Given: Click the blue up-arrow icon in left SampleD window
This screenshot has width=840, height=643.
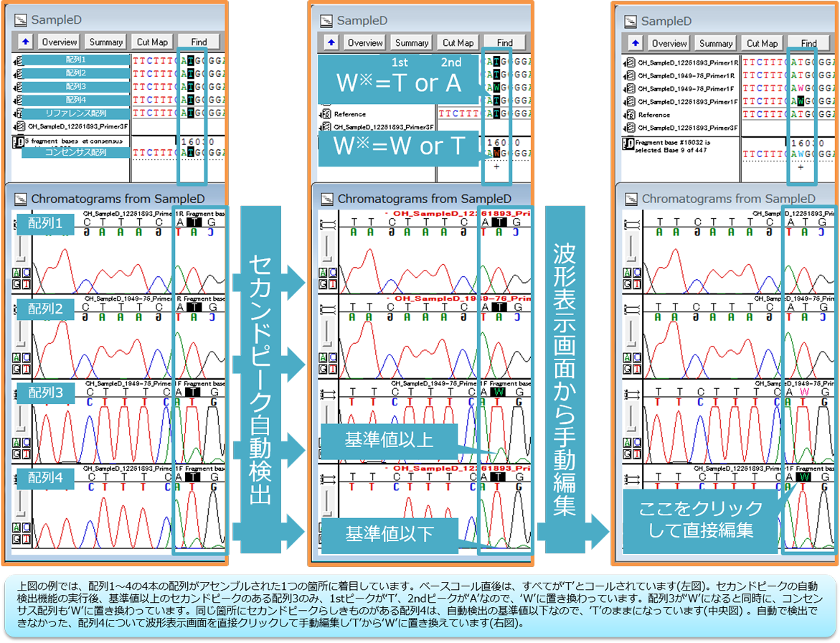Looking at the screenshot, I should tap(26, 42).
